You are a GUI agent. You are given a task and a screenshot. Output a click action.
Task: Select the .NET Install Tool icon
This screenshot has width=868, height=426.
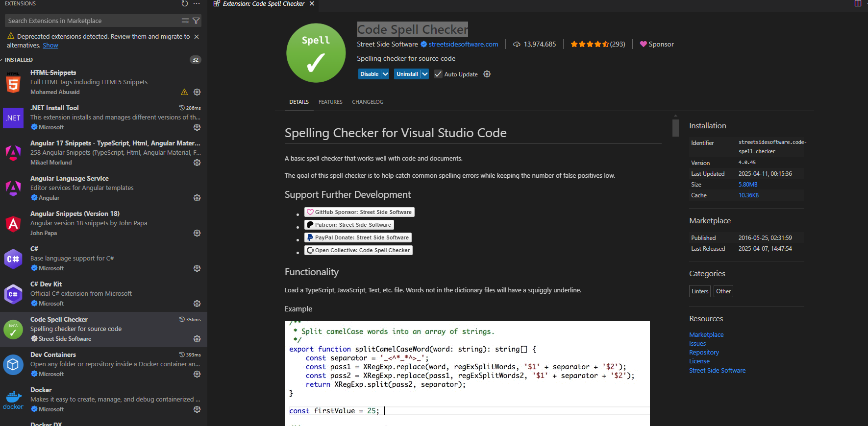click(x=13, y=118)
